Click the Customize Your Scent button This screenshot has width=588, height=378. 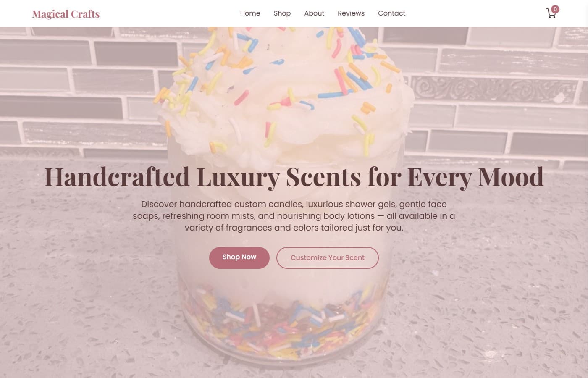point(328,257)
